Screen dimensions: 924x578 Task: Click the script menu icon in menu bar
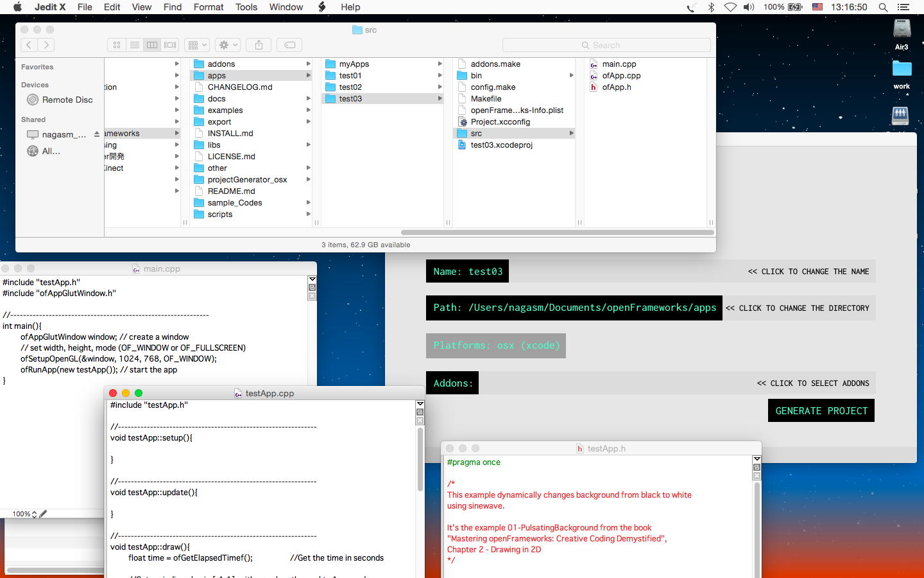point(322,7)
